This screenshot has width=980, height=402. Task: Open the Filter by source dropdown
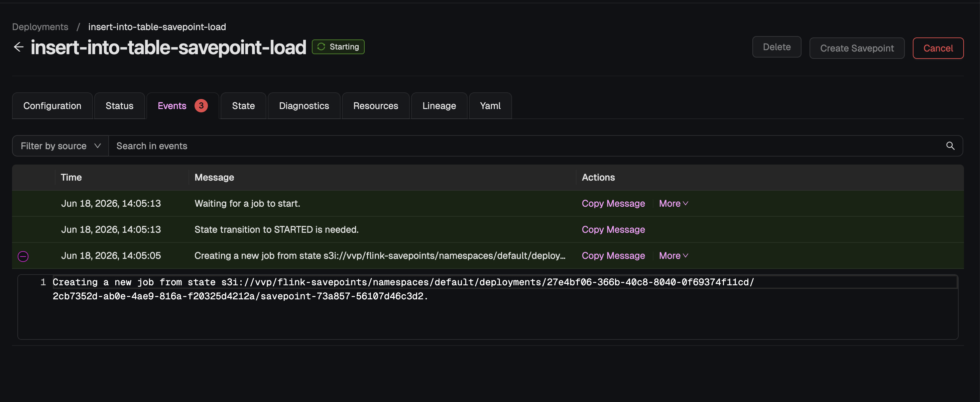tap(60, 146)
